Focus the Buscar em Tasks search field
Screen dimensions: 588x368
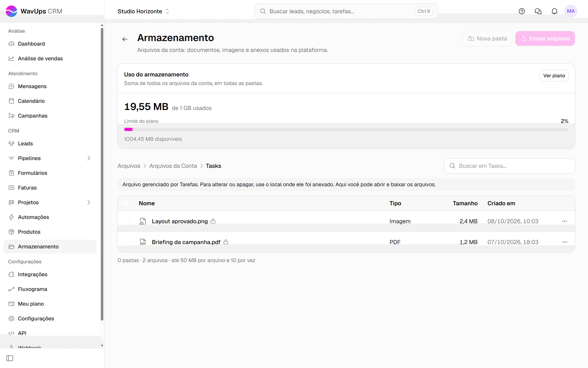click(509, 166)
